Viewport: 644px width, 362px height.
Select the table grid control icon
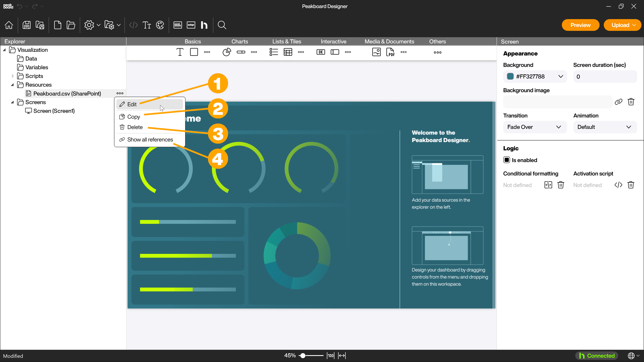(x=288, y=52)
